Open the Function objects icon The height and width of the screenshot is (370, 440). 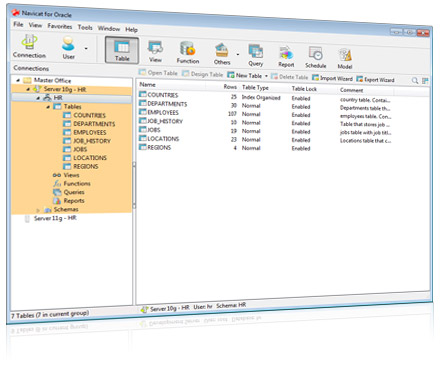[188, 53]
